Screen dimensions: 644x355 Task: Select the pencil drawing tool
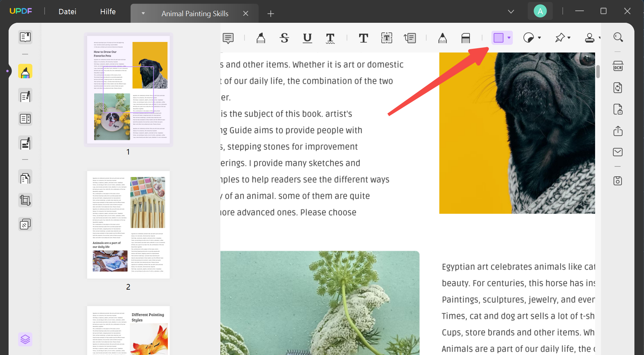click(442, 38)
